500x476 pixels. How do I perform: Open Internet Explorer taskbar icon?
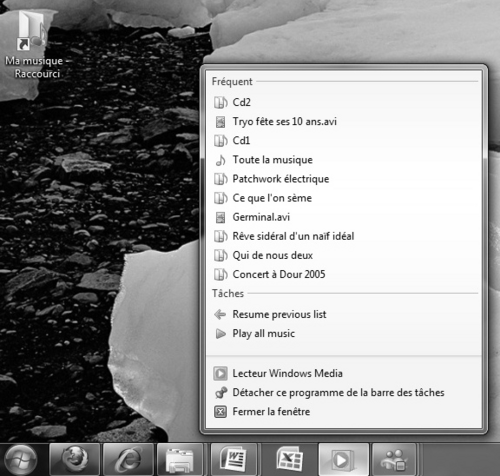(128, 460)
